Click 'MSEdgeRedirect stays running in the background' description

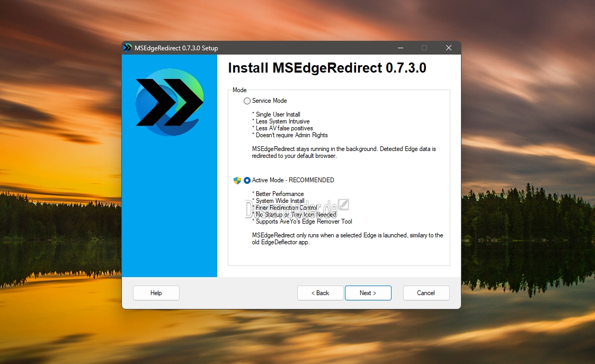(x=344, y=153)
